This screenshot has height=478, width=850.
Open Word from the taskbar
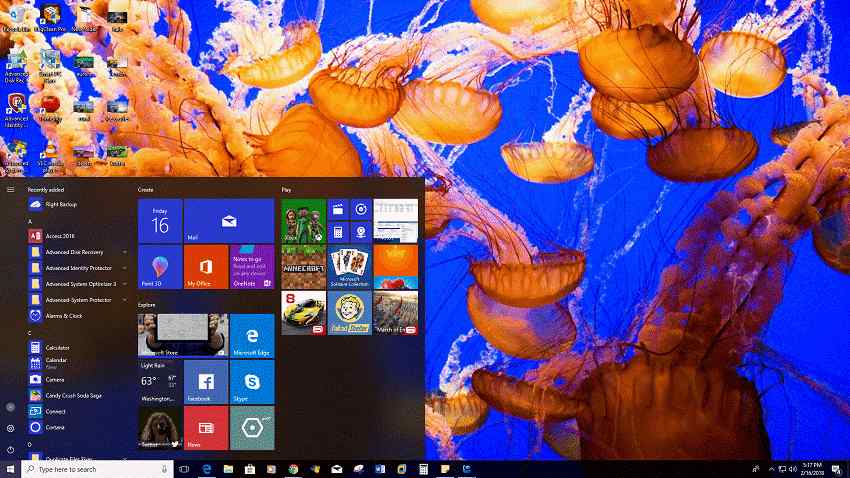pos(380,469)
